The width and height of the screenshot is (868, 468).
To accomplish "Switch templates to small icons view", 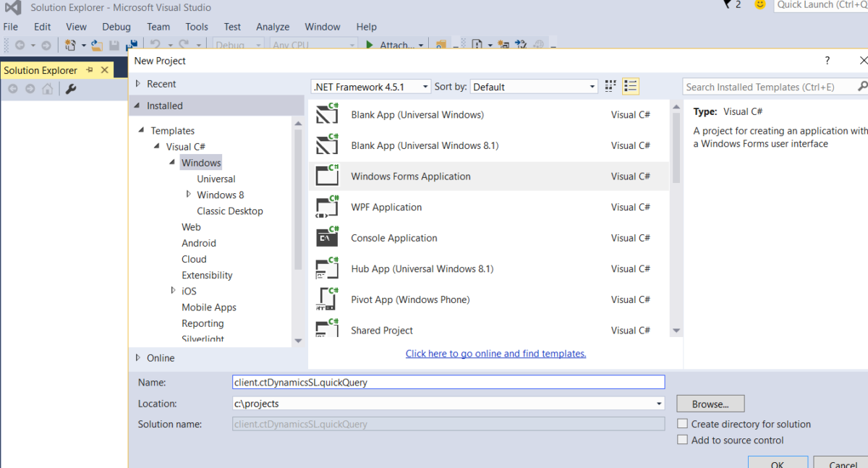I will (610, 86).
